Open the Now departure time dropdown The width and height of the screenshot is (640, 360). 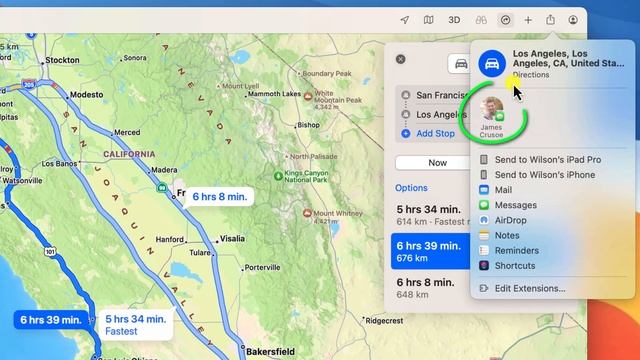pyautogui.click(x=433, y=163)
